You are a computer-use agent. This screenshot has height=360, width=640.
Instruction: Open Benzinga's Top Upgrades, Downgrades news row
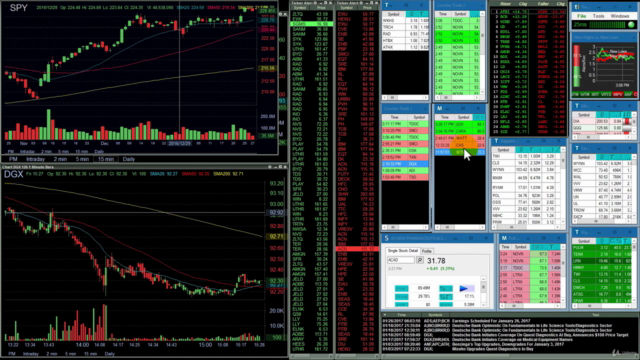click(x=510, y=344)
